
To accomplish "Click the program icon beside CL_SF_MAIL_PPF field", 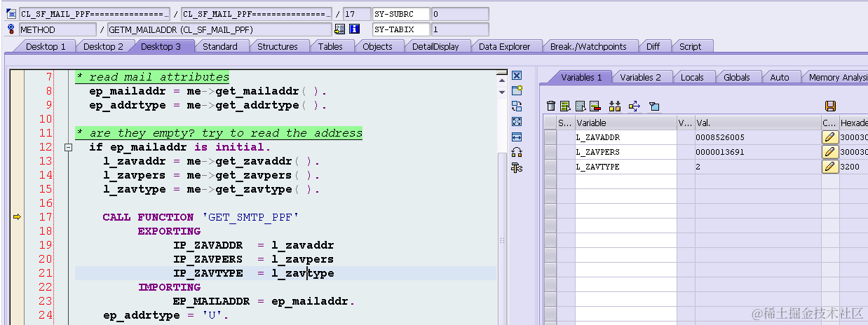I will click(x=11, y=13).
